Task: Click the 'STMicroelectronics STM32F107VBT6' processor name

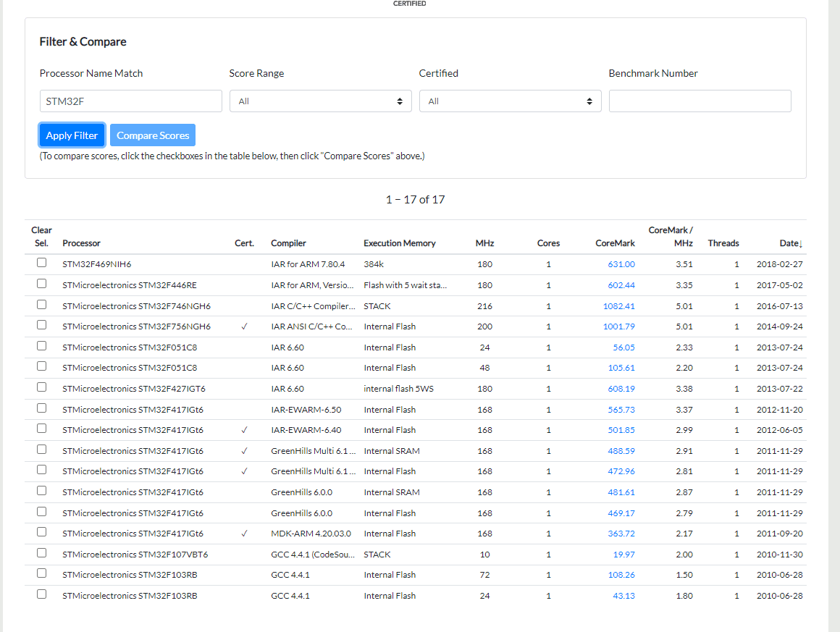Action: pos(135,554)
